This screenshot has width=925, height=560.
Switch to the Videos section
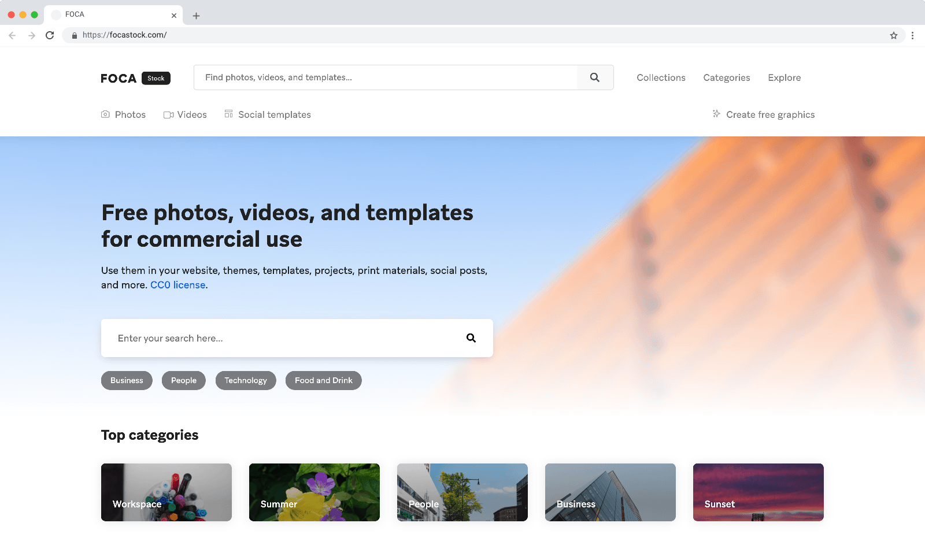[x=185, y=114]
